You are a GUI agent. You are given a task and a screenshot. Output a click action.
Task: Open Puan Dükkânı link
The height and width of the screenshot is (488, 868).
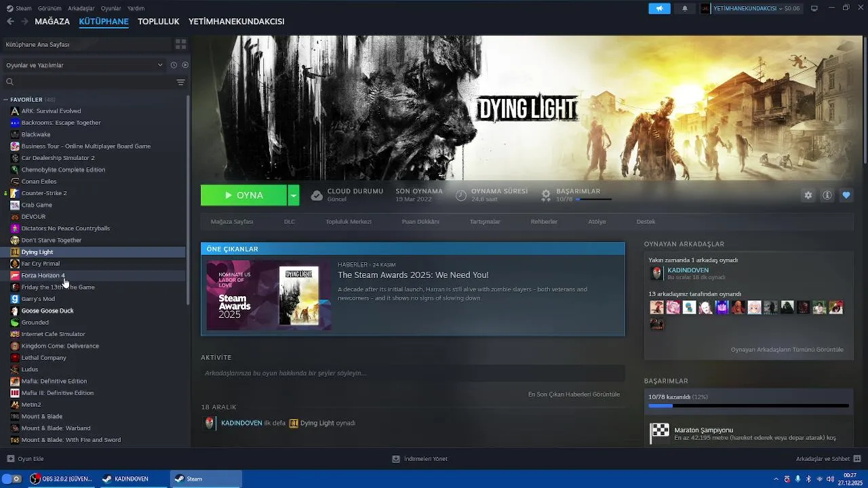click(x=420, y=222)
